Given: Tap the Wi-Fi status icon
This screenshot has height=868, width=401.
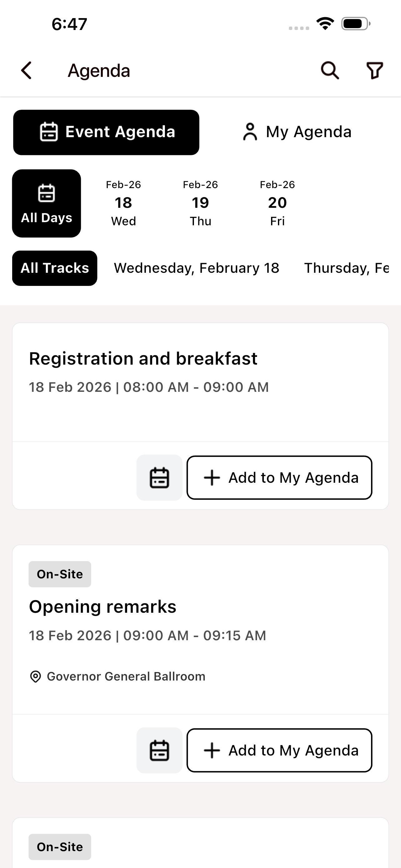Looking at the screenshot, I should coord(325,23).
